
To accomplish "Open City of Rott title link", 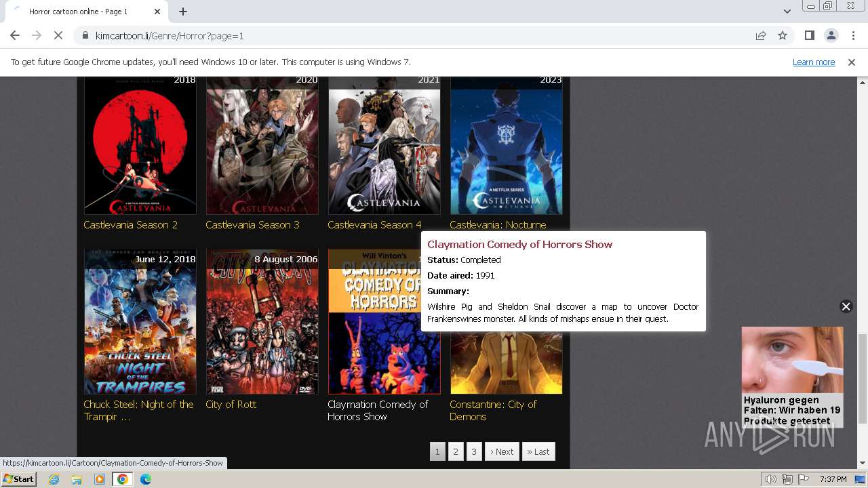I will point(231,404).
